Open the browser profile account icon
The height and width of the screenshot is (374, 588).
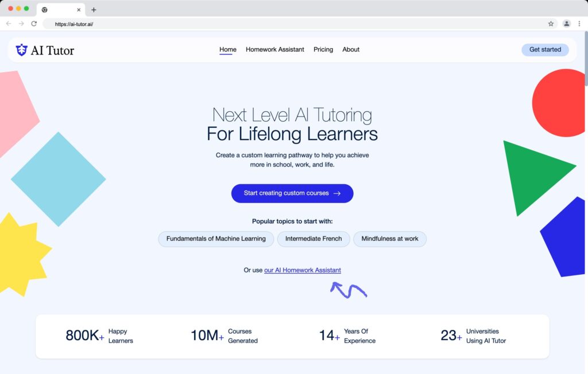point(566,24)
